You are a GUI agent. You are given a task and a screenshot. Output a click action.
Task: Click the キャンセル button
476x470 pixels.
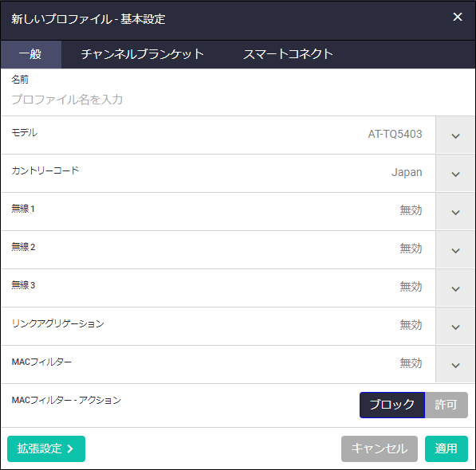380,448
